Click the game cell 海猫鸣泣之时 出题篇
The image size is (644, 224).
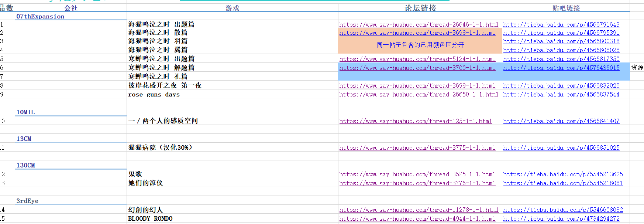233,24
